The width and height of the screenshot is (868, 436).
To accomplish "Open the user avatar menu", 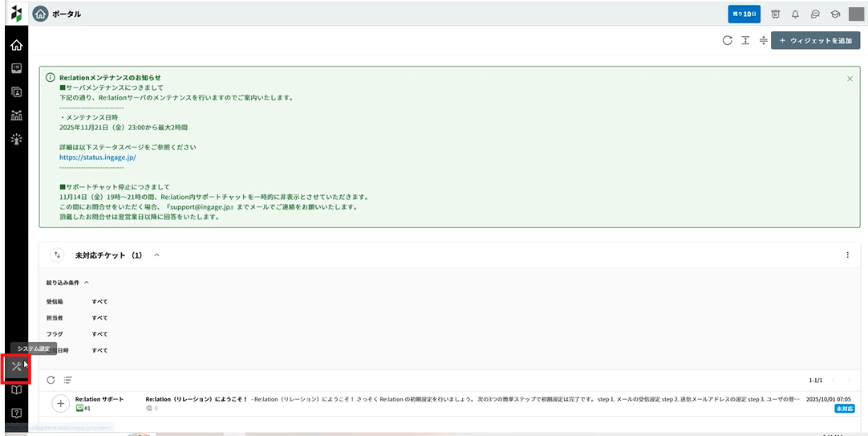I will [857, 14].
